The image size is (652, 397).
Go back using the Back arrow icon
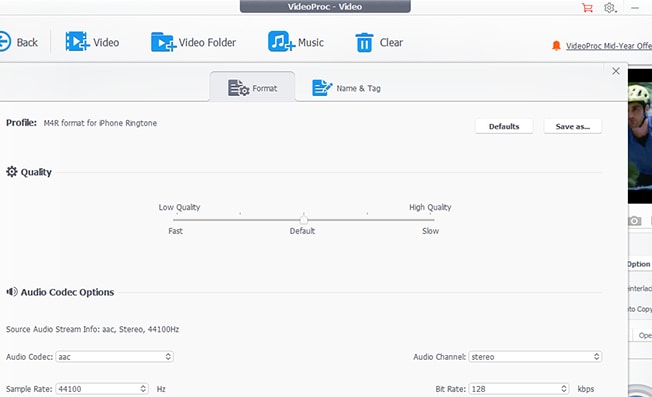(4, 42)
